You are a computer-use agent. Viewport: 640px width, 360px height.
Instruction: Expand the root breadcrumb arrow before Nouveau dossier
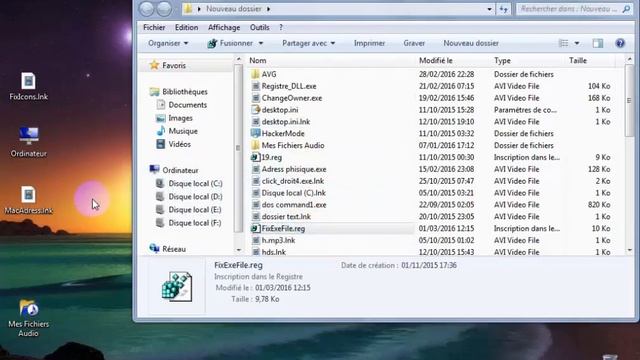point(199,9)
